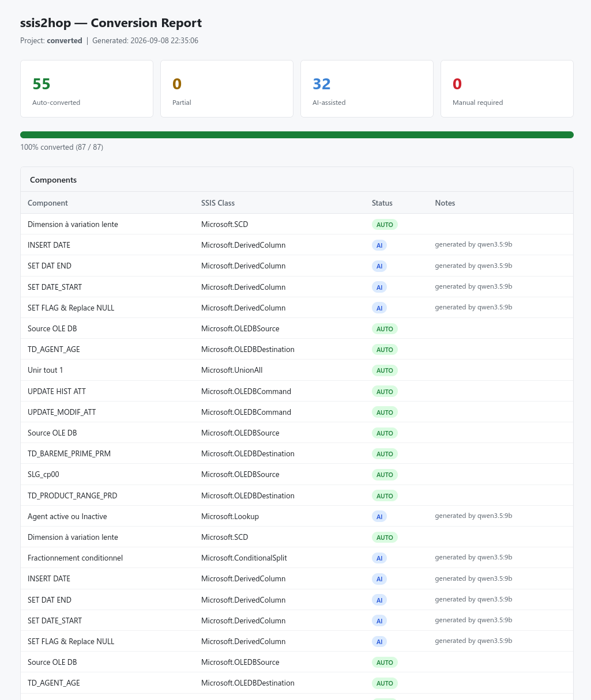This screenshot has height=700, width=591.
Task: Click AUTO badge in 'UPDATE_MODIF_ATT' row
Action: [x=385, y=413]
